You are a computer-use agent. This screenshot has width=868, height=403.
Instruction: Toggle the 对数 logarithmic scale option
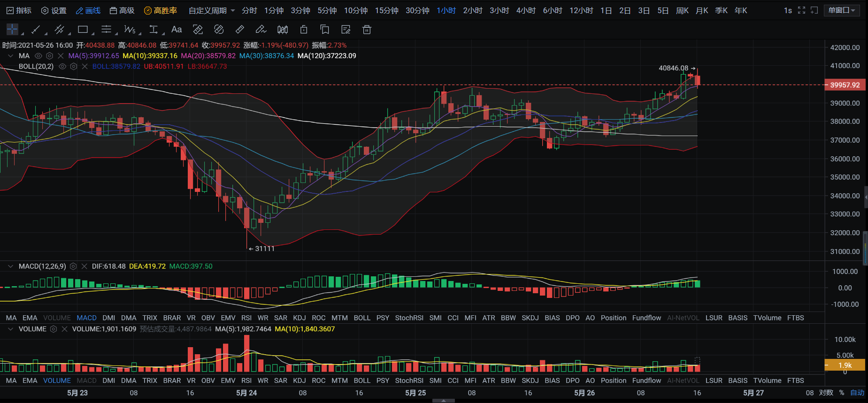826,393
